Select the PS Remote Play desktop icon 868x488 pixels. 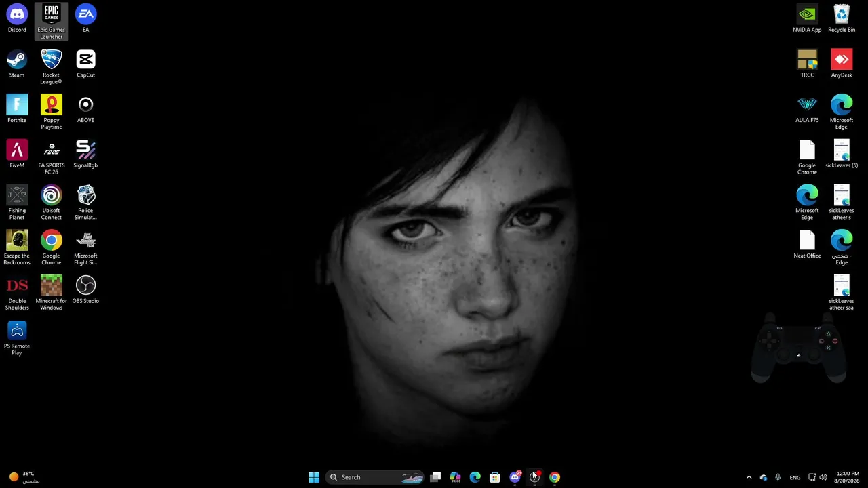pos(17,339)
